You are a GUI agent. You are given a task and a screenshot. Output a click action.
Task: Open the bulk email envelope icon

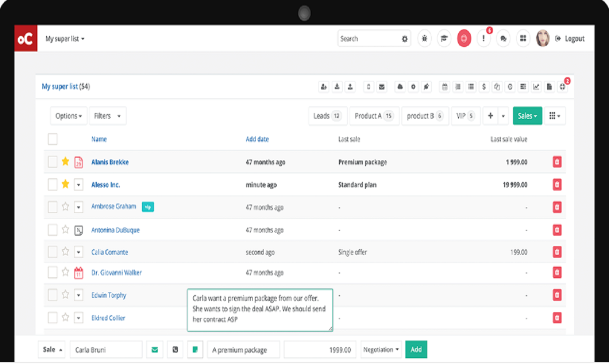tap(382, 87)
